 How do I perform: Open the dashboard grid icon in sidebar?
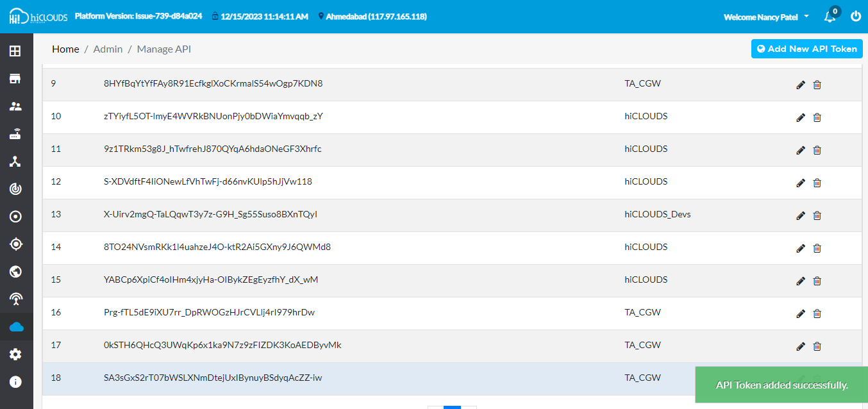[x=15, y=51]
